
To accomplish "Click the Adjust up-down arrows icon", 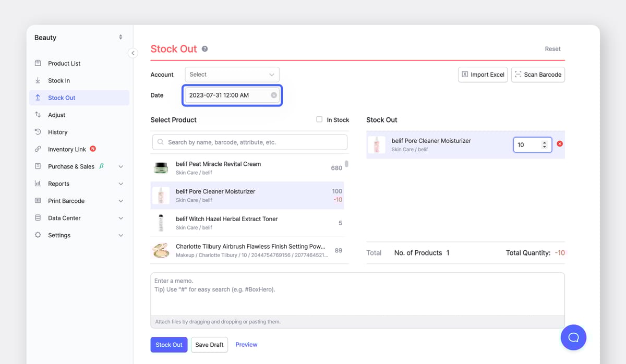I will [38, 115].
